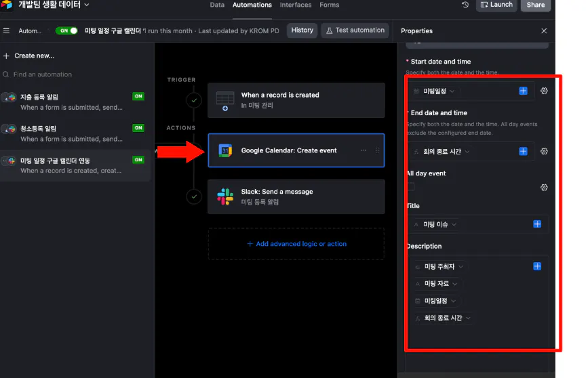Viewport: 588px width, 378px height.
Task: Open the three-dot menu on Google Calendar action
Action: (x=364, y=150)
